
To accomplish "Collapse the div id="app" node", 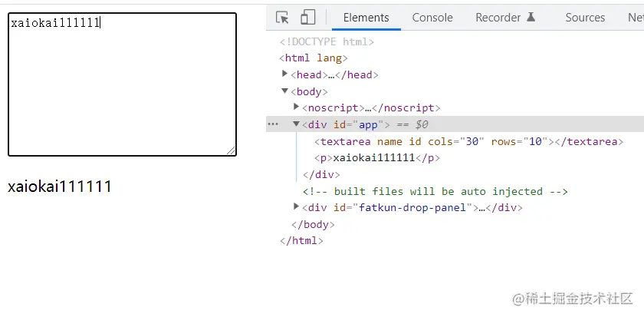I will pyautogui.click(x=296, y=124).
